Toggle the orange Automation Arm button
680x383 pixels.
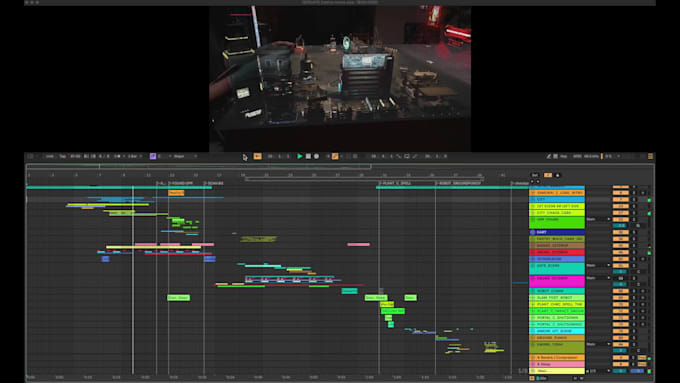tap(335, 156)
